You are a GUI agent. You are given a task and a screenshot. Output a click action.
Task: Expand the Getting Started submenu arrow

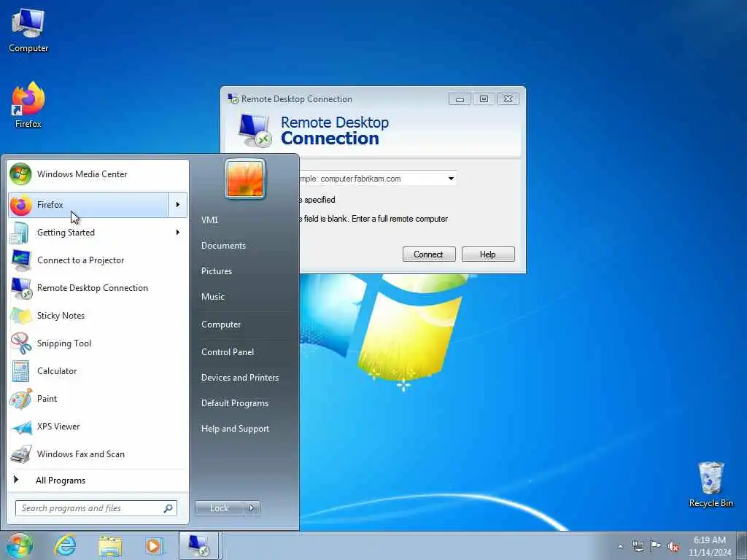[178, 233]
